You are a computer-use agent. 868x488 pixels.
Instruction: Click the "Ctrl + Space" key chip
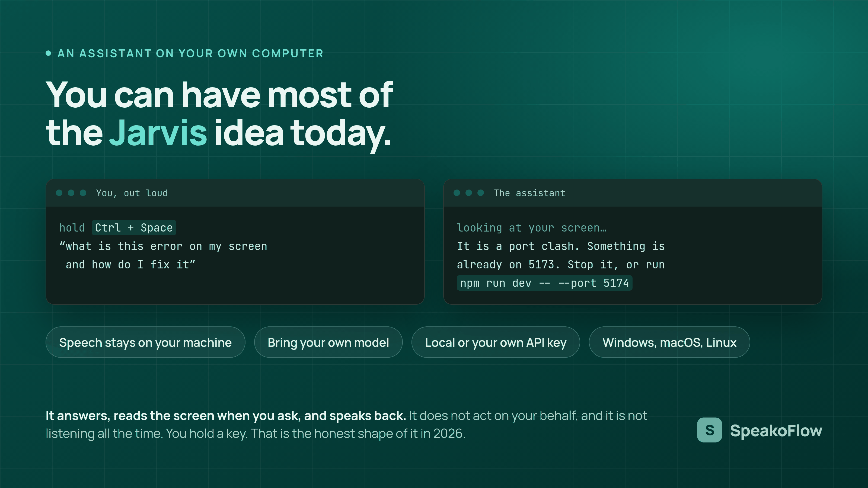(x=134, y=228)
